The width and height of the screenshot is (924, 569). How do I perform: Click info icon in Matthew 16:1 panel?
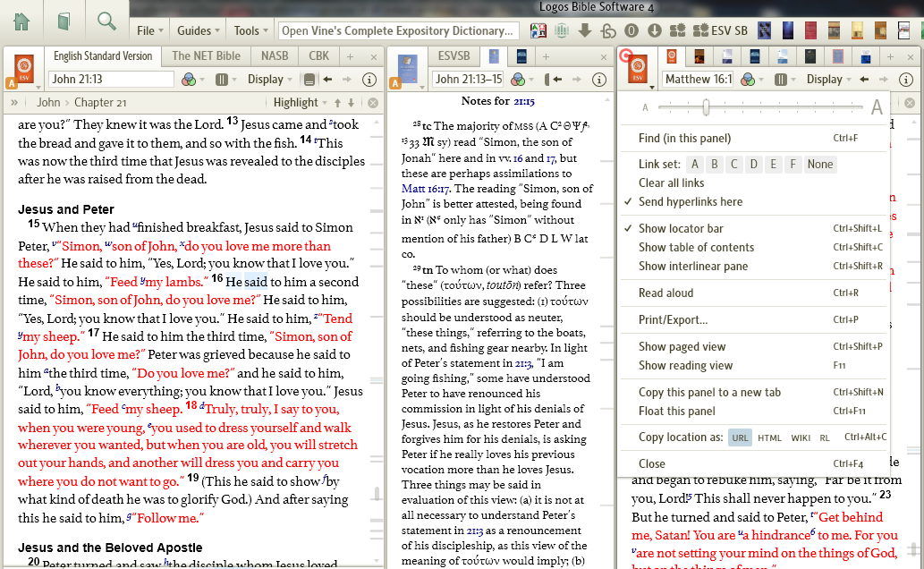pyautogui.click(x=906, y=79)
